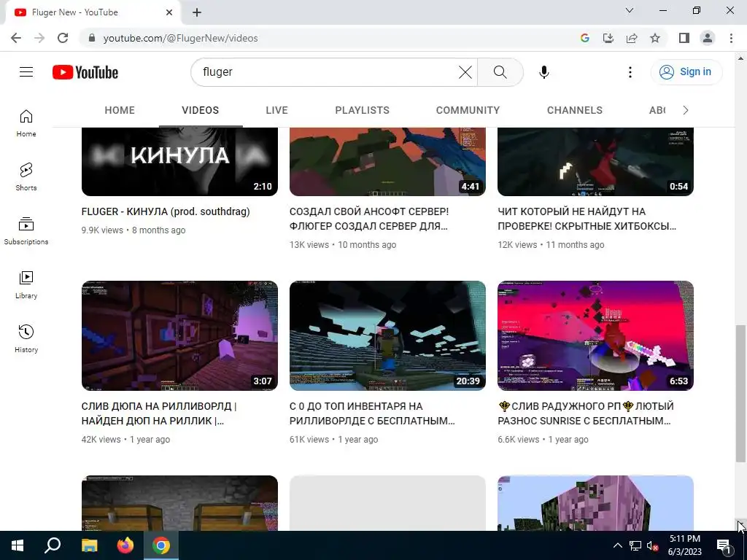The height and width of the screenshot is (560, 747).
Task: Bookmark this page with star icon
Action: (655, 38)
